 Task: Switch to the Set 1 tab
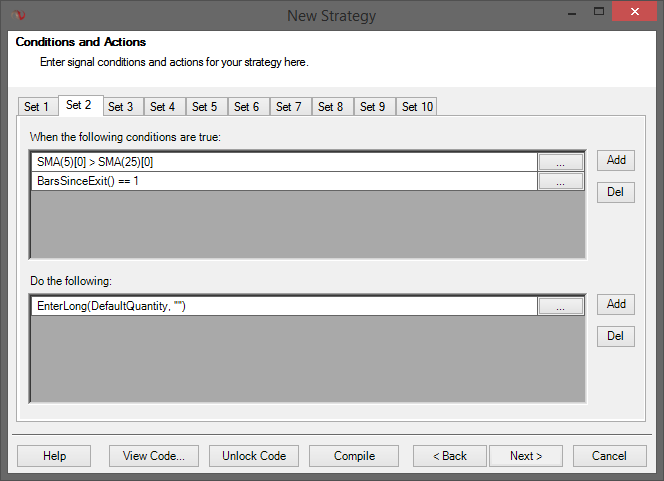[x=37, y=107]
